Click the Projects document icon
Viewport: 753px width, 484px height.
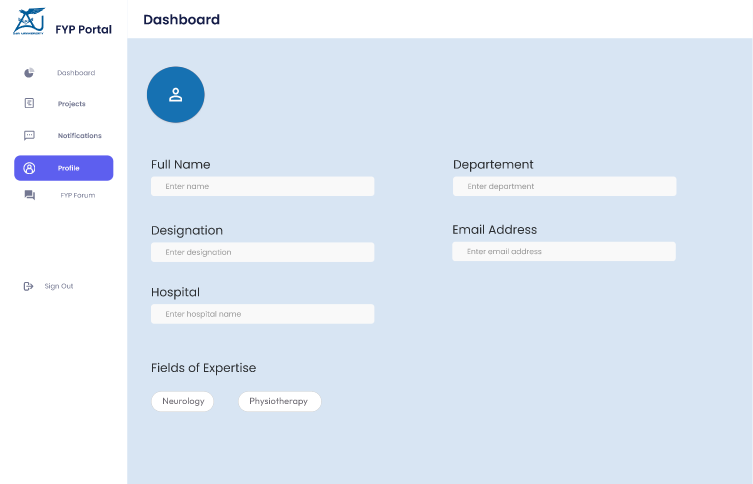(x=30, y=104)
